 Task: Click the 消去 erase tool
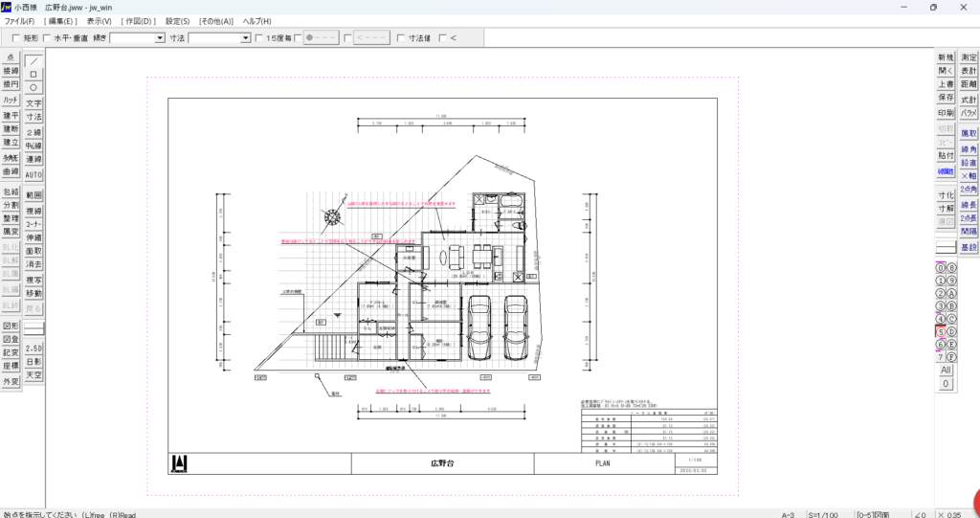tap(33, 263)
